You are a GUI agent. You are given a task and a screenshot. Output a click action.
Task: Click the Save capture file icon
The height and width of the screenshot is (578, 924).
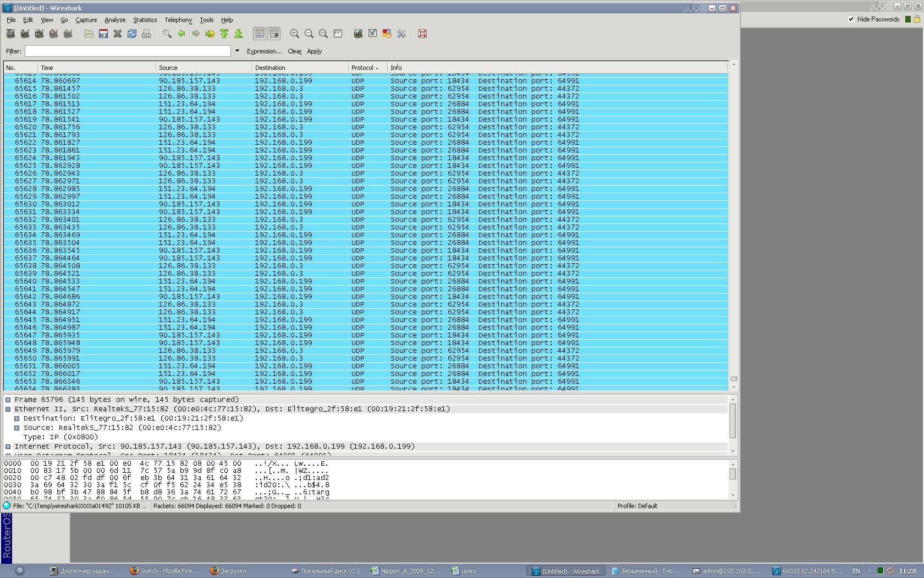click(103, 34)
